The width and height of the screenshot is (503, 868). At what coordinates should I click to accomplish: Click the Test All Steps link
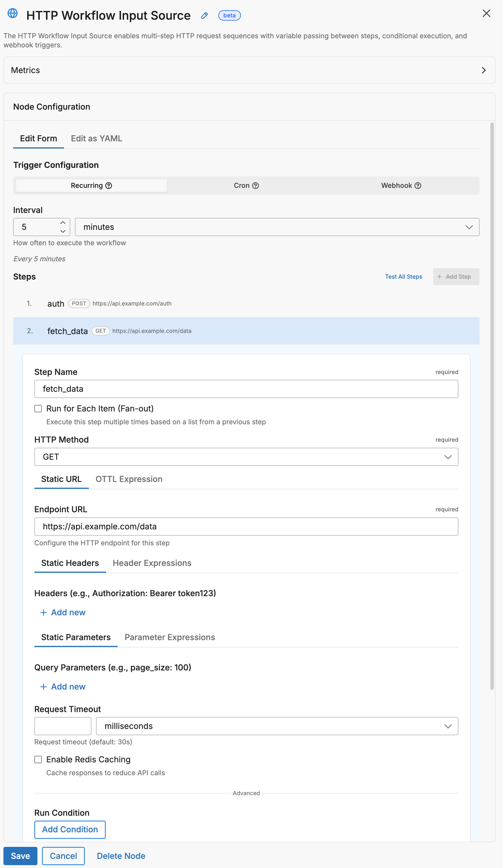coord(403,277)
